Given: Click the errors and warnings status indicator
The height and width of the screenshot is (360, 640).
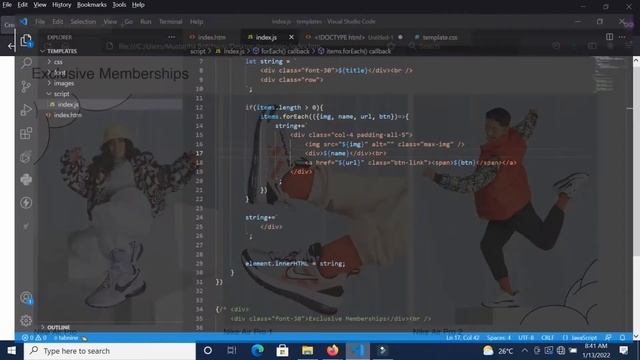Looking at the screenshot, I should (34, 338).
